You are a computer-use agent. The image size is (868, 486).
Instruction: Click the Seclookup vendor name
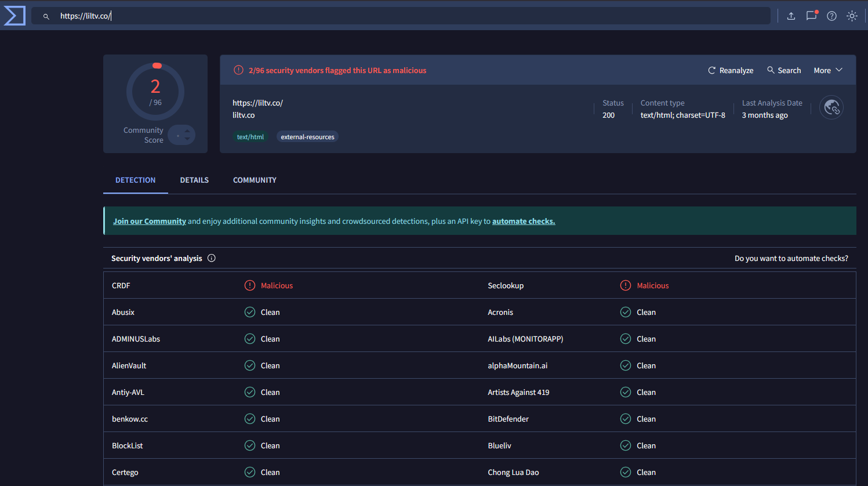click(x=506, y=285)
